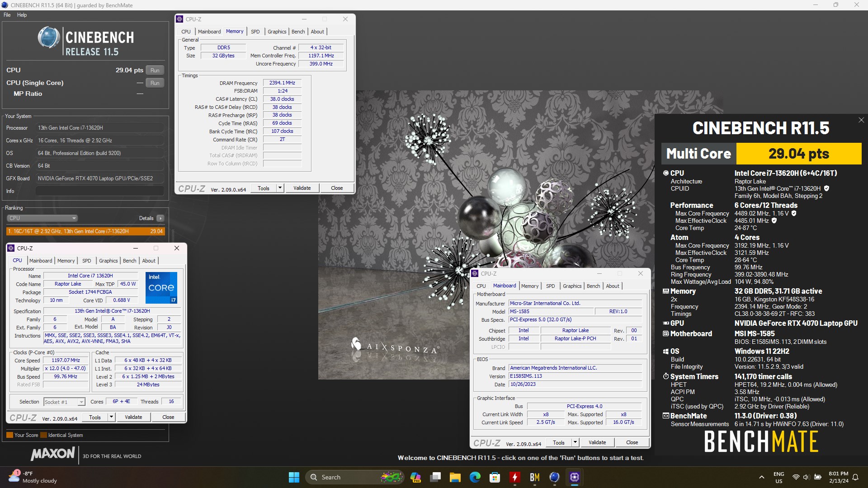This screenshot has height=488, width=868.
Task: Click the Identical System legend swatch
Action: (43, 435)
